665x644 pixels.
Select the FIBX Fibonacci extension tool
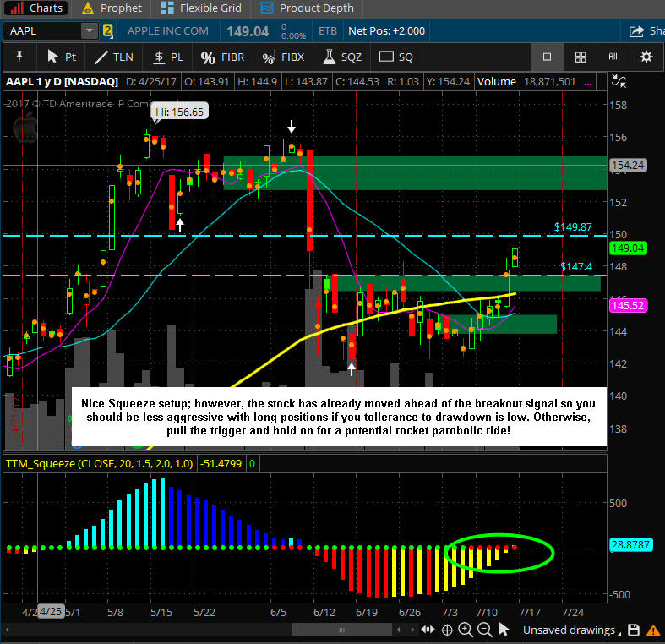point(283,57)
